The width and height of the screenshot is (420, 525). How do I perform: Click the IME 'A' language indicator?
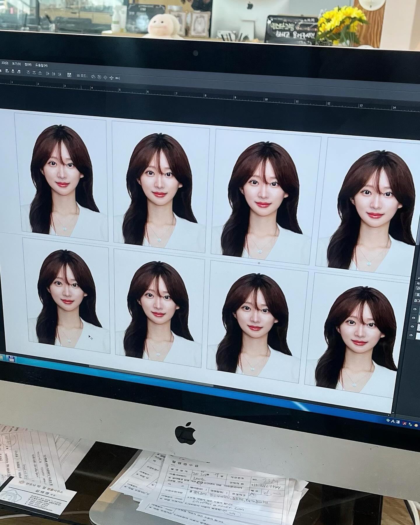tap(393, 421)
